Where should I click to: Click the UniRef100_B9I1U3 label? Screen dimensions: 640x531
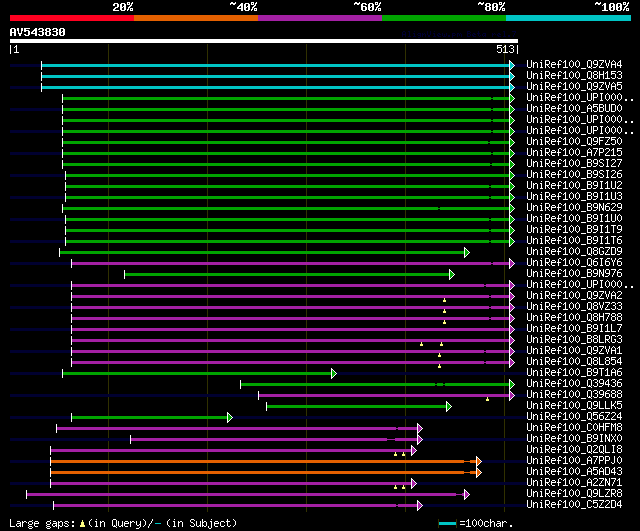[x=574, y=196]
